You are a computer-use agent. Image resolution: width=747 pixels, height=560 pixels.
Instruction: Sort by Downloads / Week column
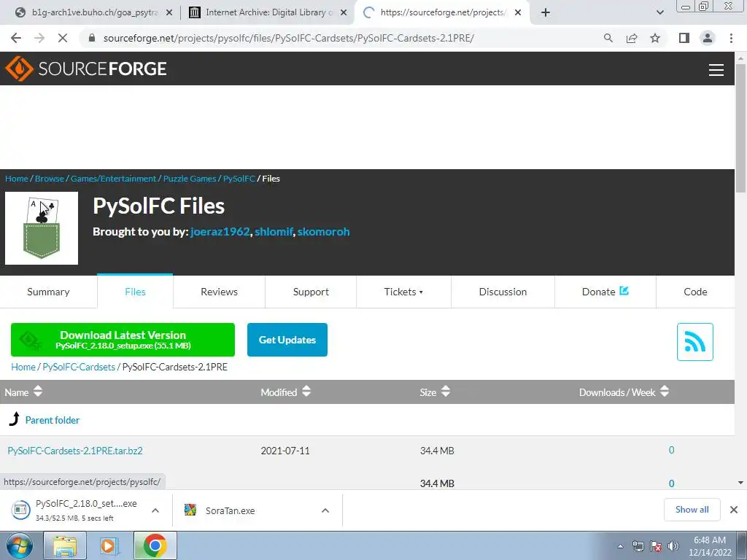[624, 392]
